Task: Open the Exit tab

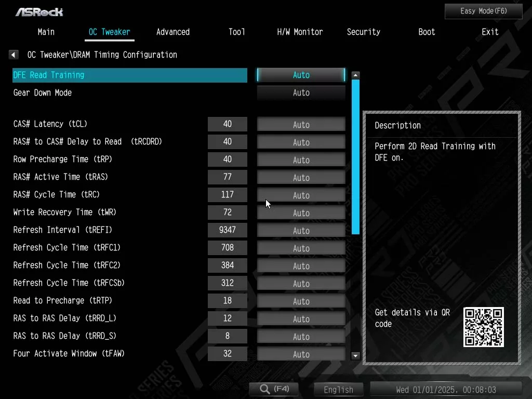Action: pyautogui.click(x=490, y=32)
